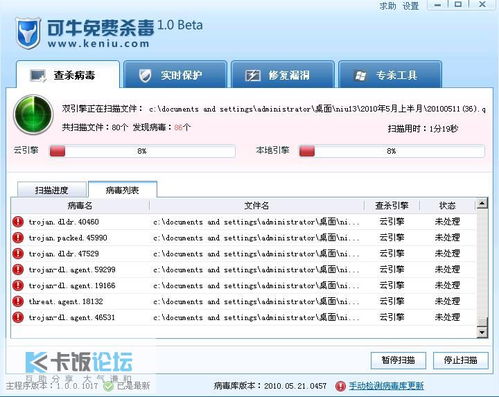Click 云引擎 cell of trojan.dldr.47529 row
Image resolution: width=499 pixels, height=397 pixels.
(x=392, y=254)
